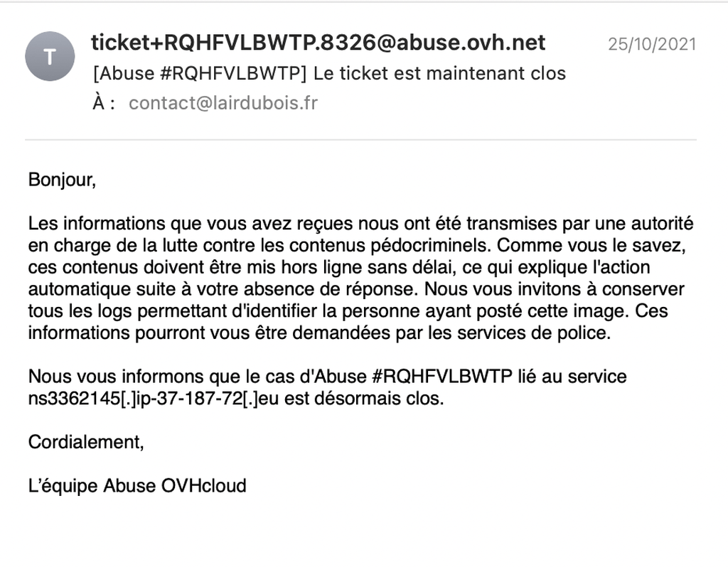Viewport: 728px width, 567px height.
Task: Open sender address ticket+RQHFVLBWTP.8326@abuse.ovh.net
Action: click(x=318, y=43)
